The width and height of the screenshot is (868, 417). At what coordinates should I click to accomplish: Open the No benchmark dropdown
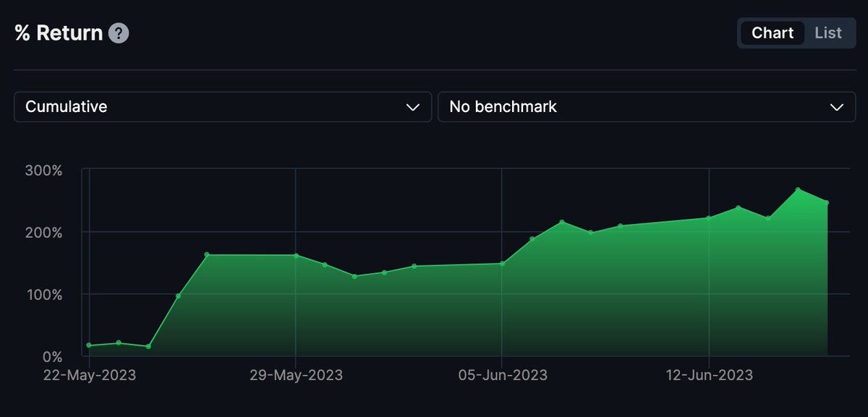(647, 107)
